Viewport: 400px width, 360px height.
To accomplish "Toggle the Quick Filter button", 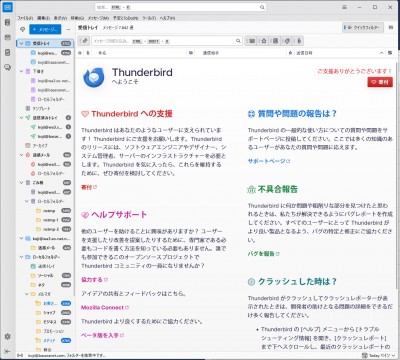I will tap(363, 27).
